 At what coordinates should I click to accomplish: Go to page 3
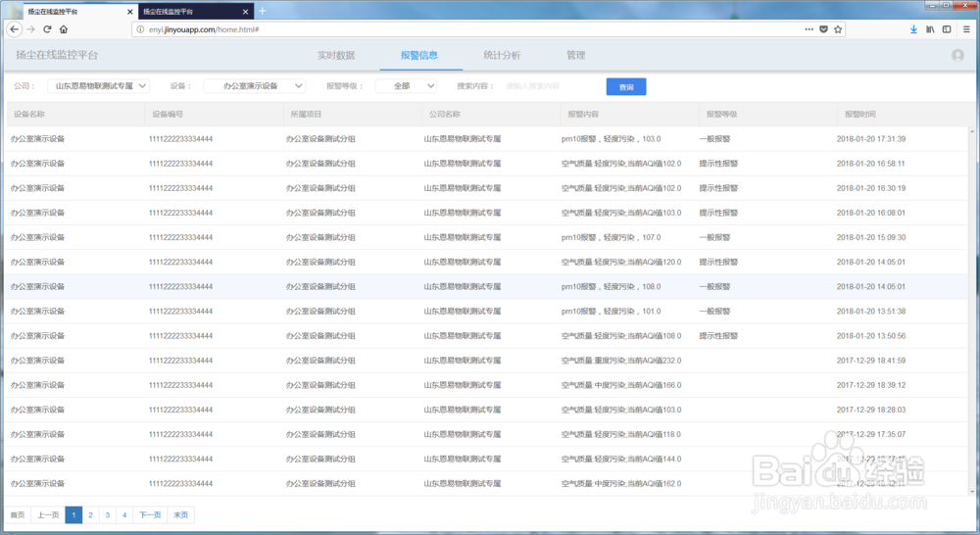tap(108, 515)
